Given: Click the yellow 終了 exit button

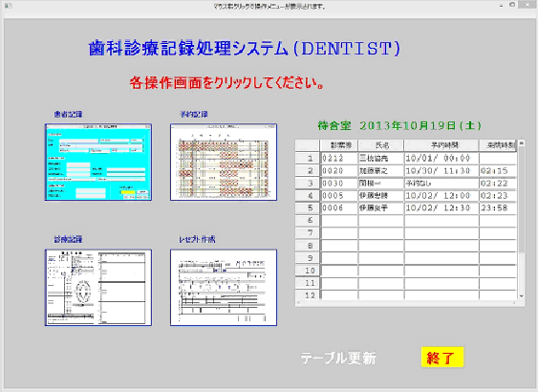Looking at the screenshot, I should click(x=442, y=358).
